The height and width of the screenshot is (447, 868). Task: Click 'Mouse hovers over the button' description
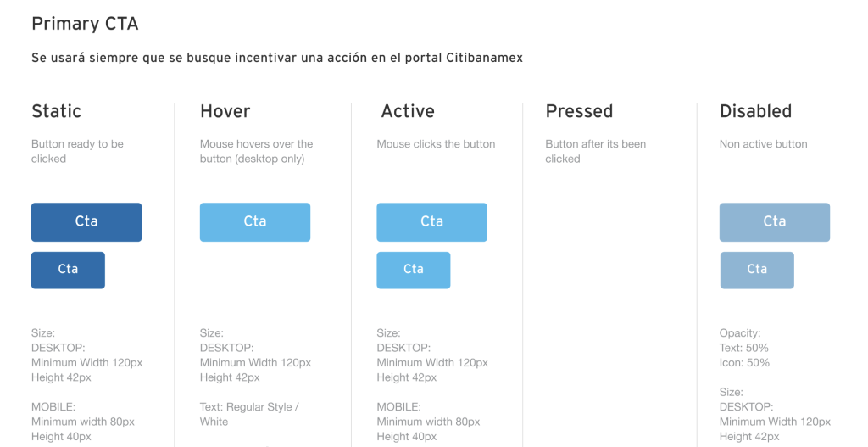[x=256, y=151]
